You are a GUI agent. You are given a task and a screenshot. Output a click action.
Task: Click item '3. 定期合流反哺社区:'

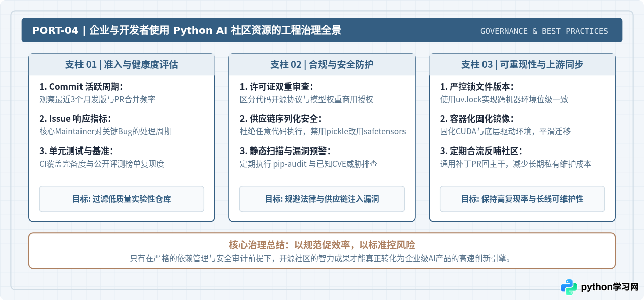tap(481, 151)
